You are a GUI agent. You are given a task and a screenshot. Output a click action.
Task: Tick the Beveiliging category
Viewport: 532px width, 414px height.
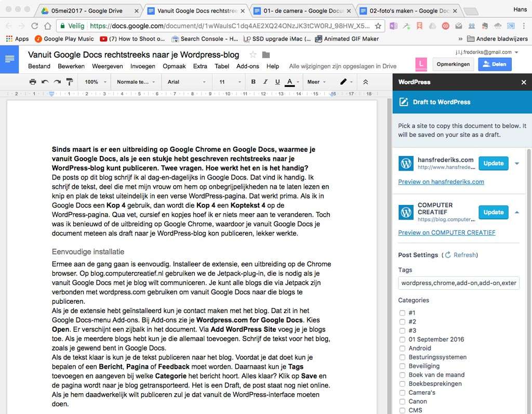point(402,366)
